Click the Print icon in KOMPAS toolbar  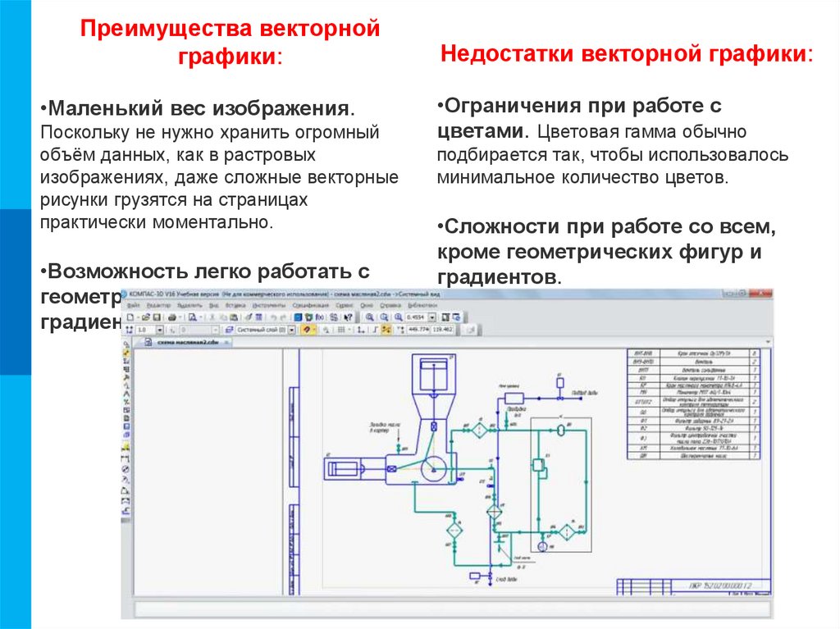[172, 317]
